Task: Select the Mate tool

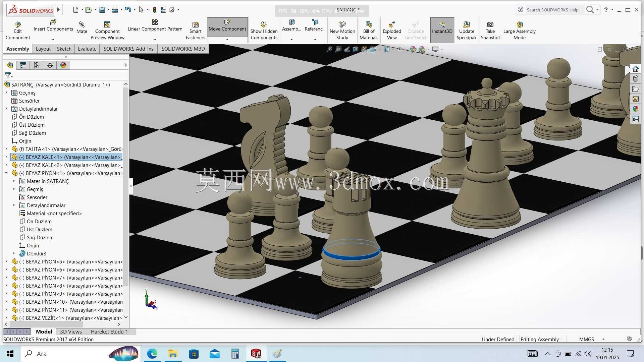Action: (82, 27)
